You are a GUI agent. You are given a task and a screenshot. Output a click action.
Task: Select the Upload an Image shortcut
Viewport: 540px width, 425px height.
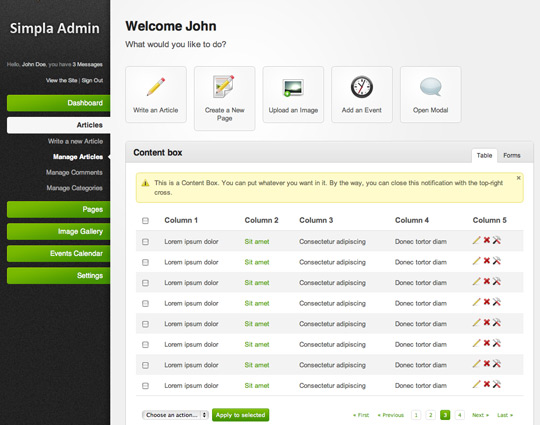293,94
